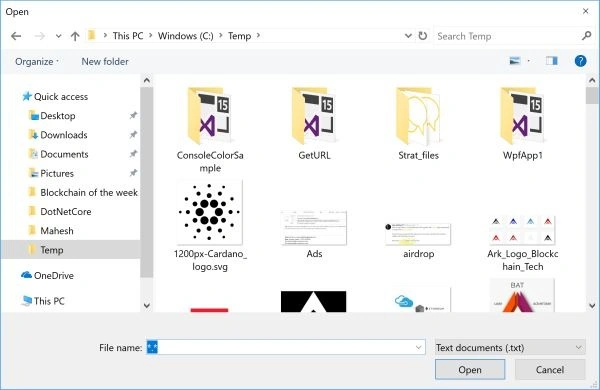Click Windows (C:) in the address path

pos(186,36)
